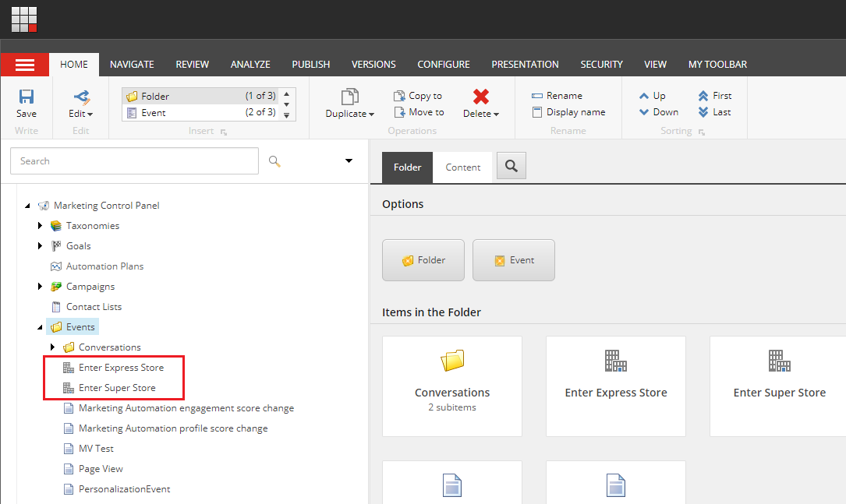Open the PUBLISH ribbon tab
Screen dimensions: 846x504
coord(310,64)
